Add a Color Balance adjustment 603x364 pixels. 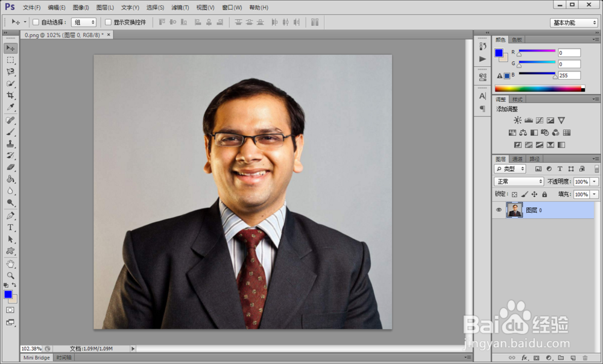(523, 133)
